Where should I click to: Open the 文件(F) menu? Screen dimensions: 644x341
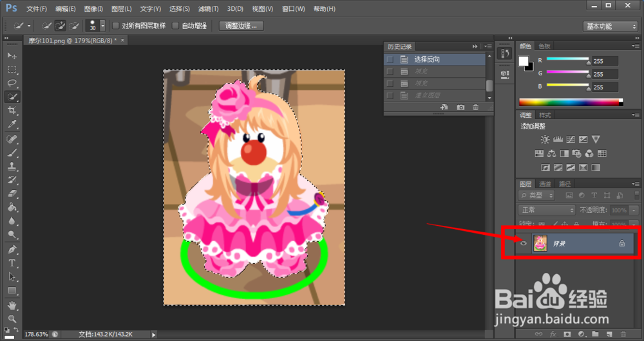[37, 8]
